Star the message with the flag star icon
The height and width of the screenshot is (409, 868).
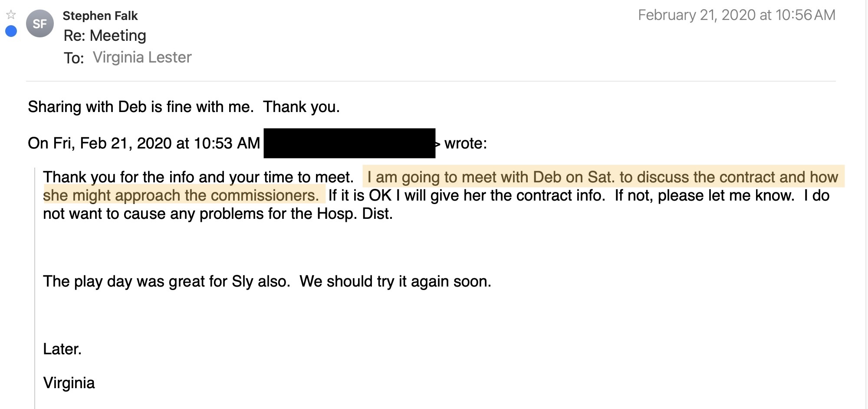coord(11,15)
